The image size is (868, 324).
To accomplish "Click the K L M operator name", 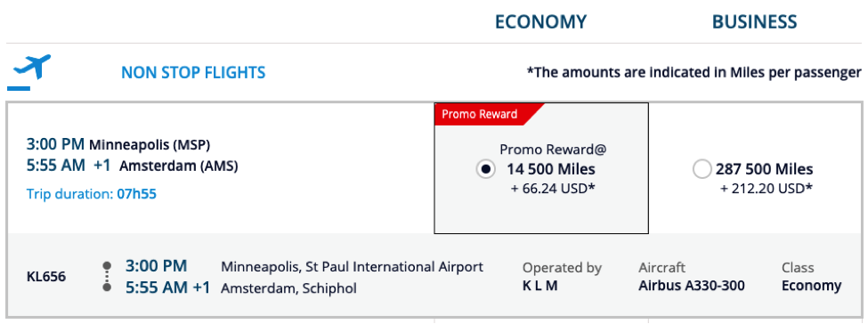I will [539, 286].
